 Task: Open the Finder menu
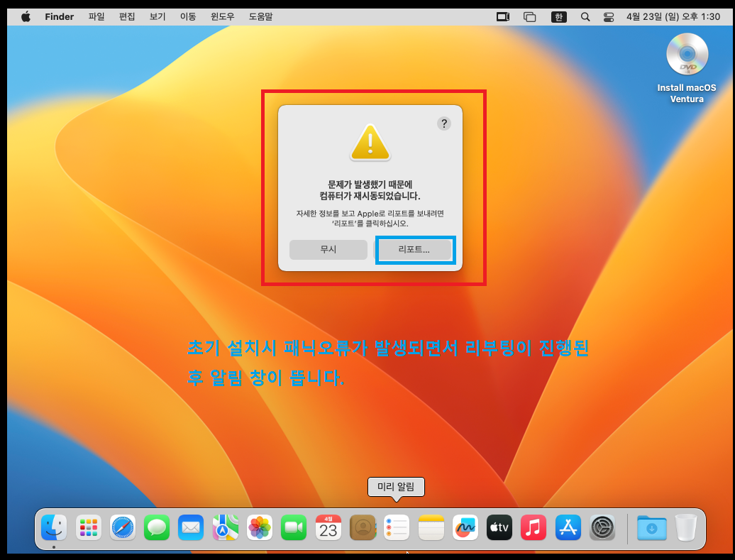point(59,17)
